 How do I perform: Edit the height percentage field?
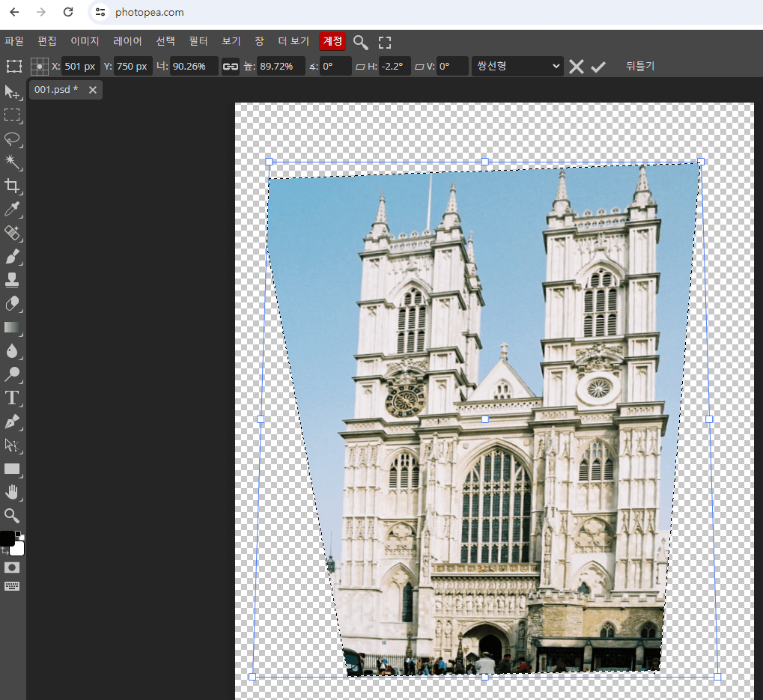coord(281,66)
